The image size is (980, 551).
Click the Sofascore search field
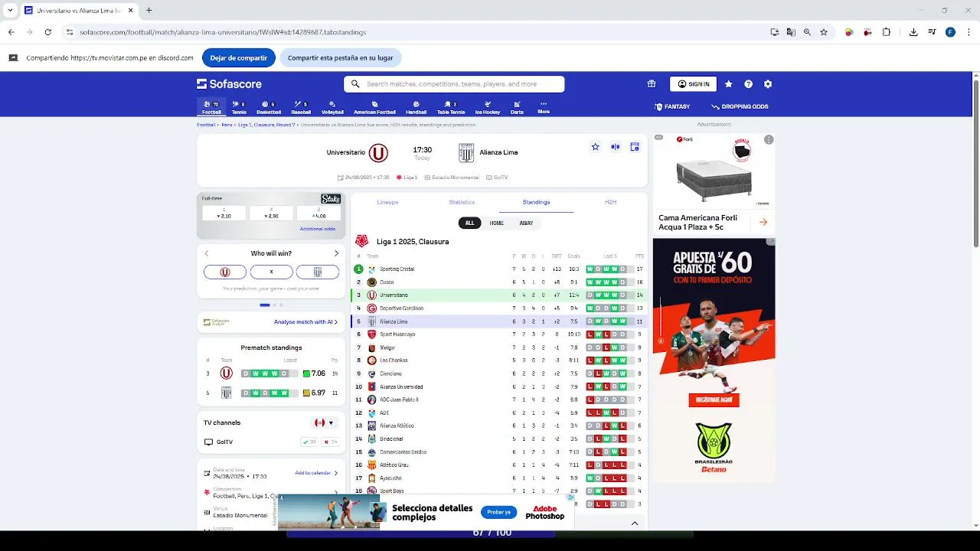[454, 84]
